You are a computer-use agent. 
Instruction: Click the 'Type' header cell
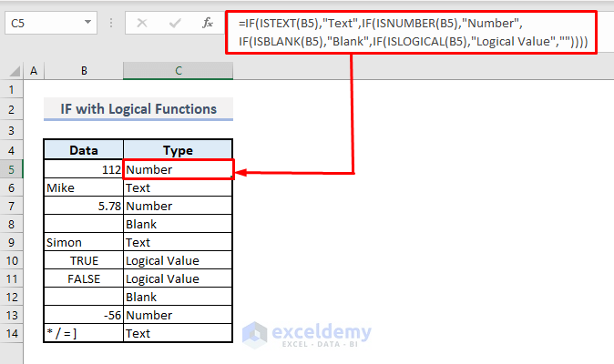(179, 150)
